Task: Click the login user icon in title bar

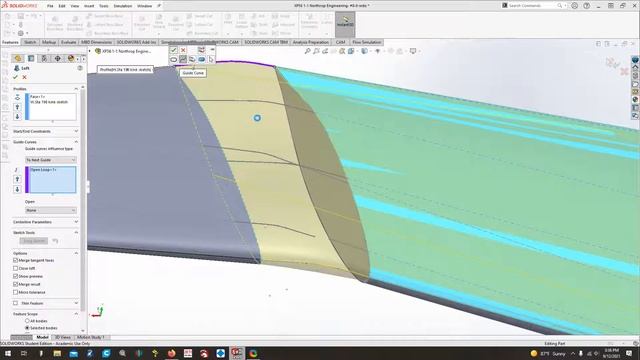Action: click(574, 6)
